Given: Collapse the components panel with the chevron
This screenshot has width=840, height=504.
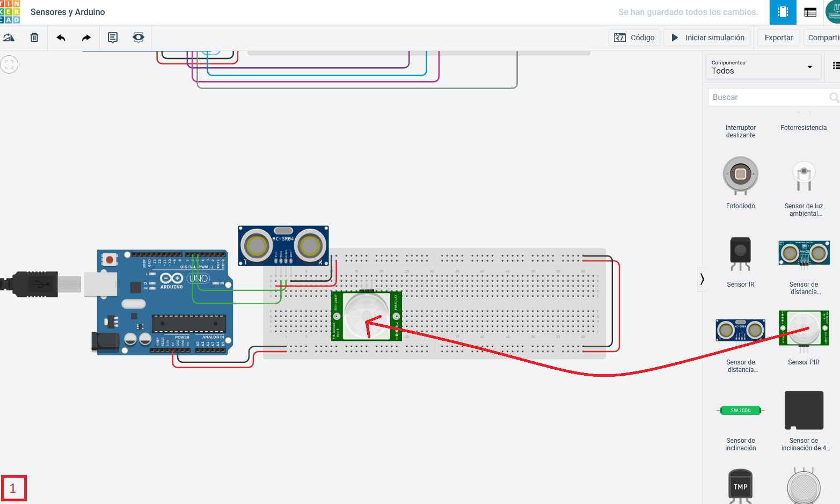Looking at the screenshot, I should pyautogui.click(x=702, y=279).
